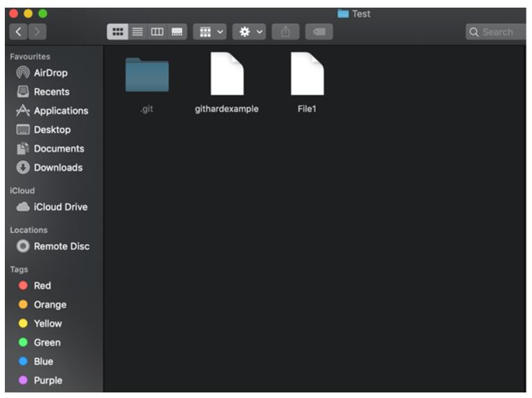Image resolution: width=532 pixels, height=398 pixels.
Task: Open AirDrop in the sidebar
Action: (x=42, y=73)
